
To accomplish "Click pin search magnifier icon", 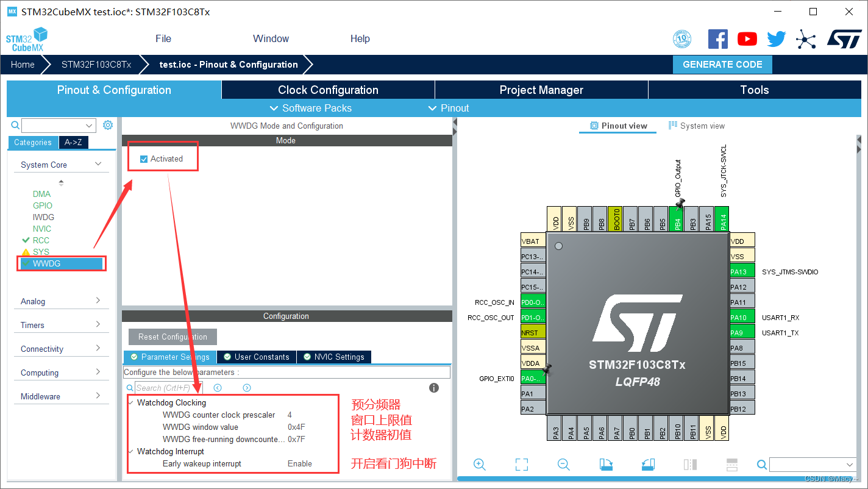I will [762, 465].
